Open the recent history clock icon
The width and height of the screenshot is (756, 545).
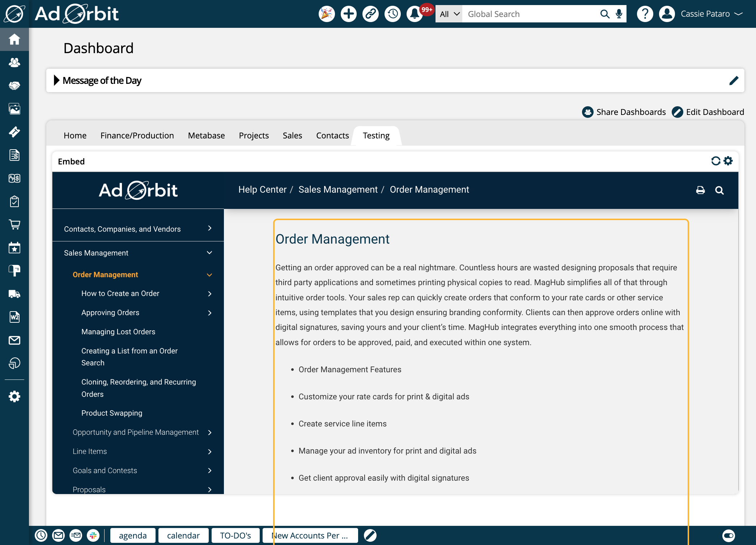pos(393,14)
